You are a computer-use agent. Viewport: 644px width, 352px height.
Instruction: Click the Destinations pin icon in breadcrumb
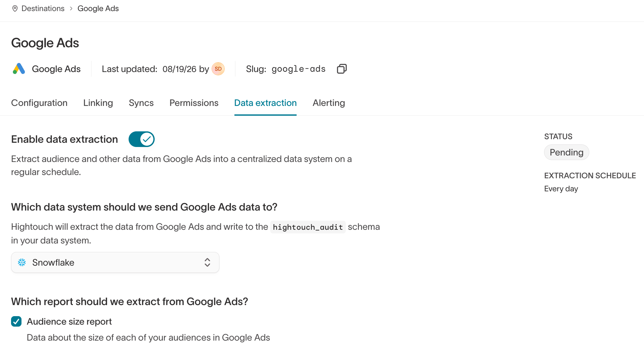point(15,8)
